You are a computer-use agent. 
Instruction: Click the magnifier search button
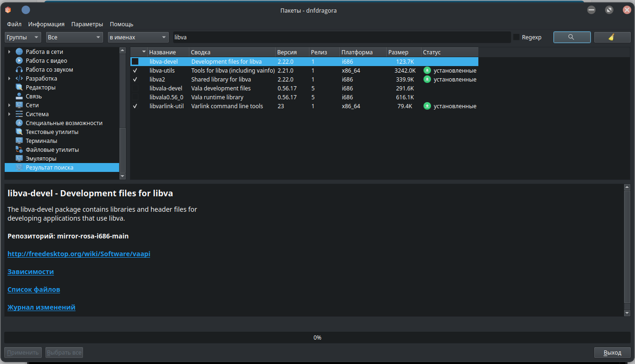pyautogui.click(x=571, y=37)
